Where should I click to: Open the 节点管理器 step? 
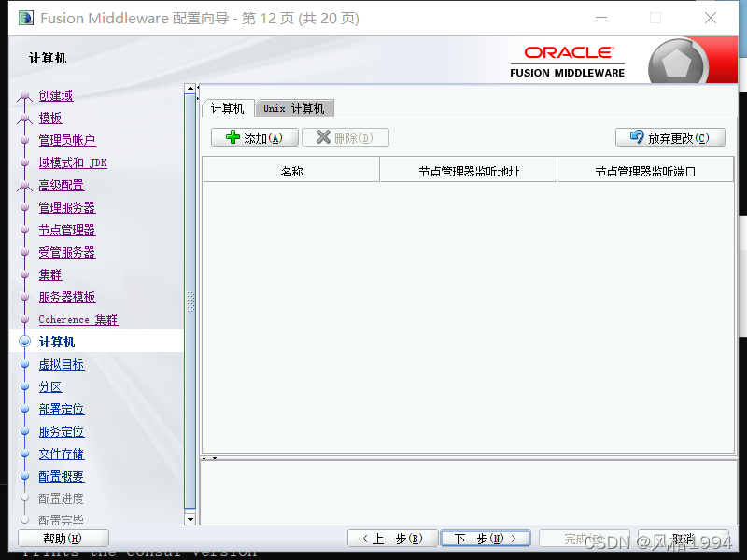point(67,230)
